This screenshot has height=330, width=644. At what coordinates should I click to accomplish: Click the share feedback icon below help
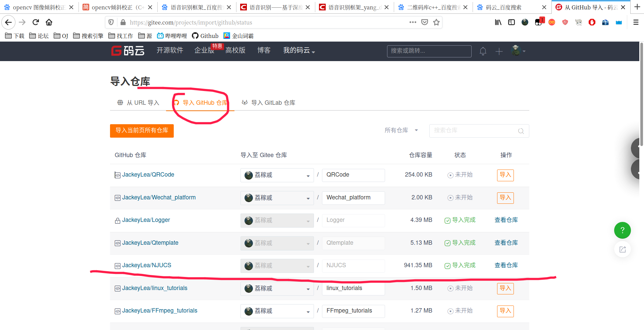coord(623,249)
